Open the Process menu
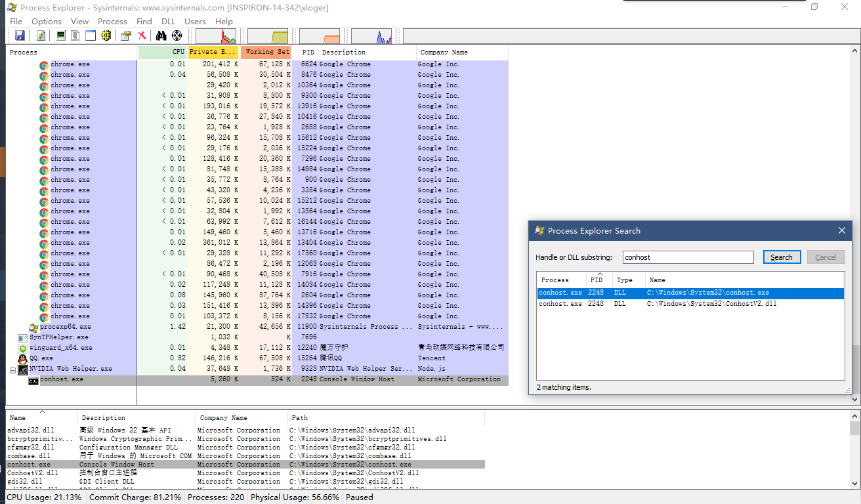Screen dimensions: 861x504 [112, 21]
